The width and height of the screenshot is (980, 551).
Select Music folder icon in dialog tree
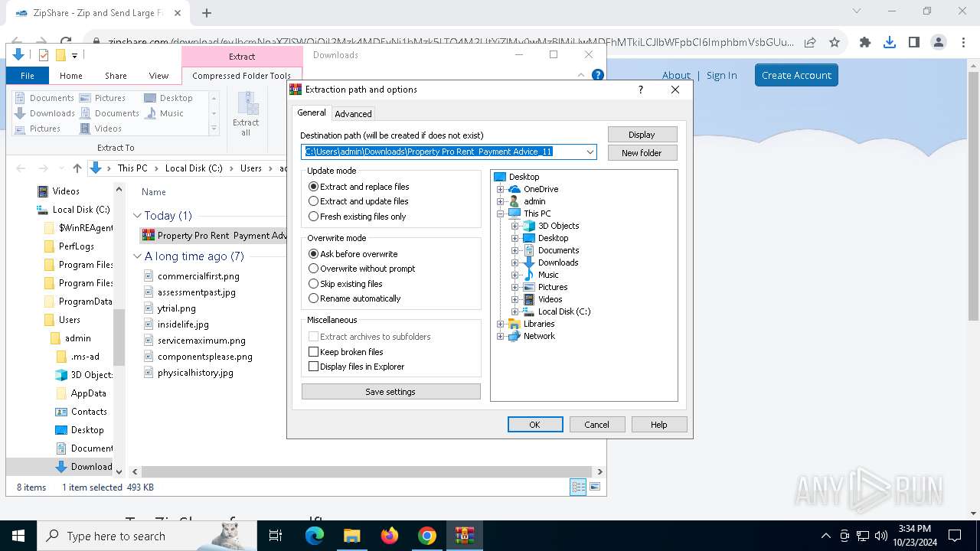[528, 275]
